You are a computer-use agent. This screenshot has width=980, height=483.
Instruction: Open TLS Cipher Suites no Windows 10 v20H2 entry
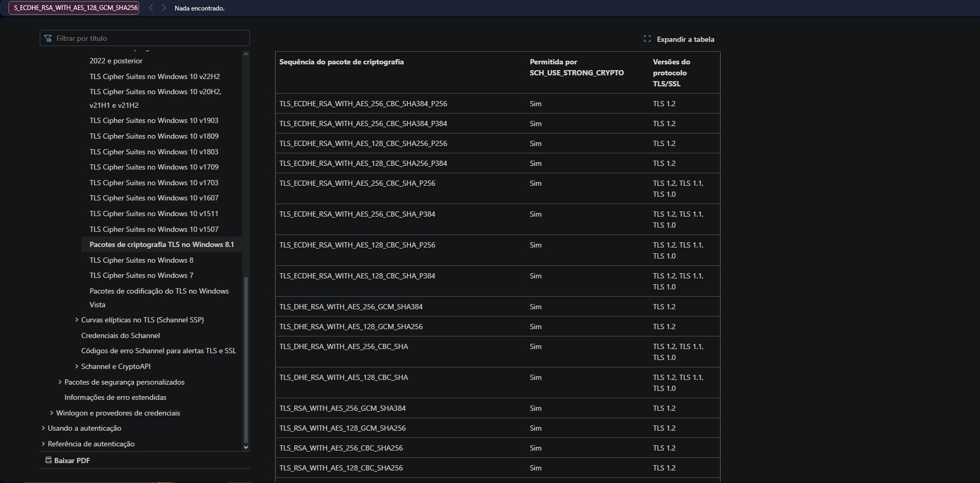[155, 98]
